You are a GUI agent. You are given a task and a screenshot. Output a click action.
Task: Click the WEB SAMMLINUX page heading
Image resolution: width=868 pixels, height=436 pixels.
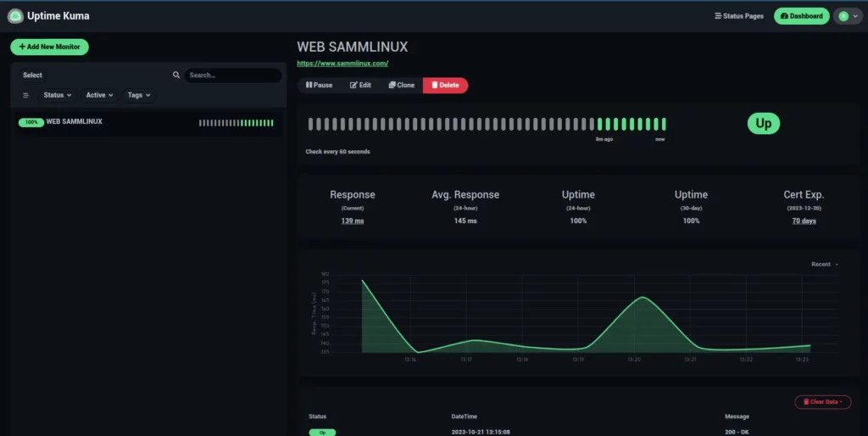(352, 47)
